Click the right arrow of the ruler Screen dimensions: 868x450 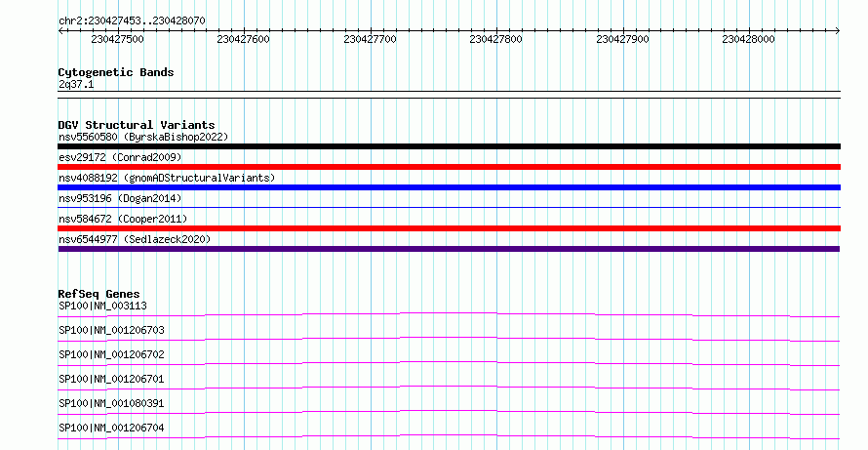(838, 31)
